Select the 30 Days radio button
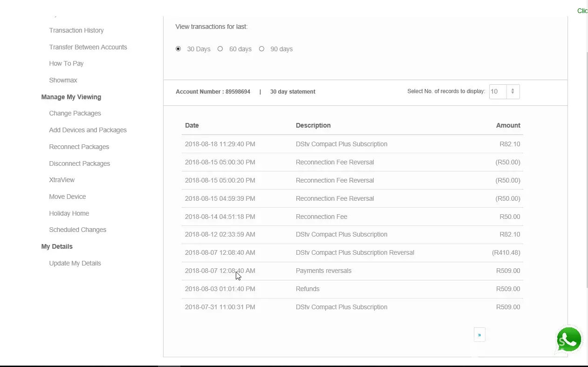Image resolution: width=588 pixels, height=367 pixels. coord(178,49)
